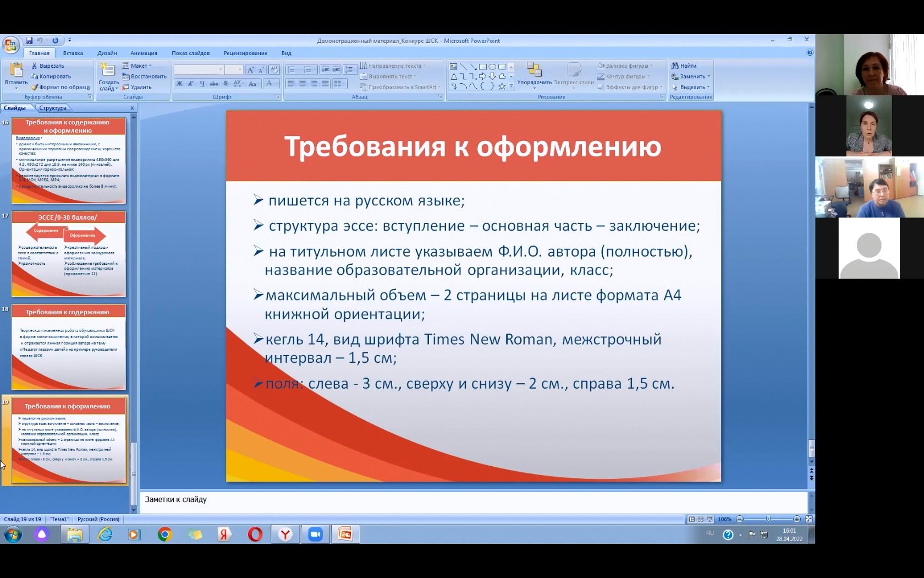924x578 pixels.
Task: Activate Формат по образцу painter
Action: (x=61, y=87)
